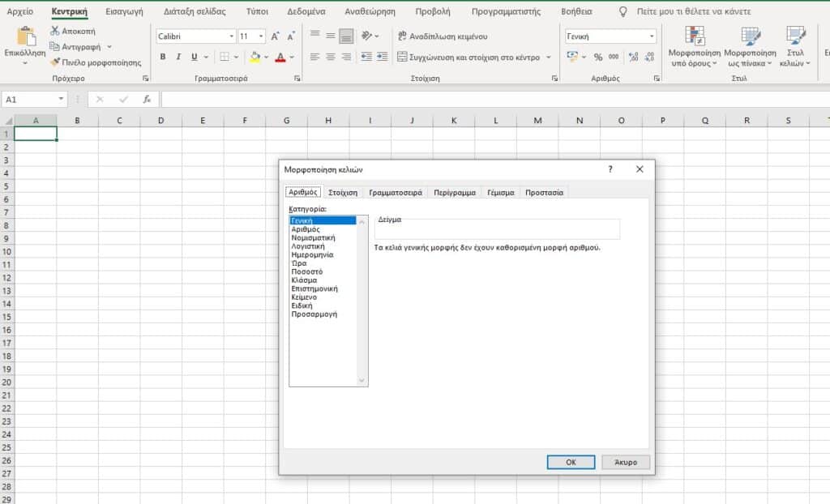This screenshot has width=830, height=504.
Task: Click the Insert Function fx icon
Action: [147, 99]
